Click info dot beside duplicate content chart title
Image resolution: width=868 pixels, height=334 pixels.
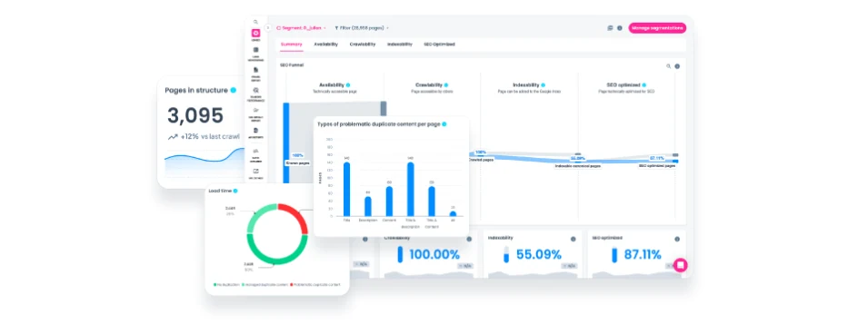coord(444,124)
